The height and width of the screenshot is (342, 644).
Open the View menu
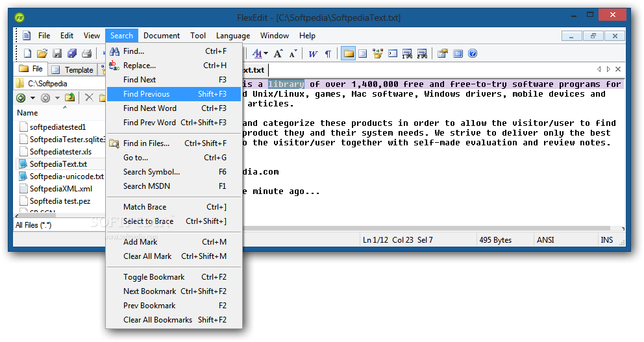coord(92,36)
